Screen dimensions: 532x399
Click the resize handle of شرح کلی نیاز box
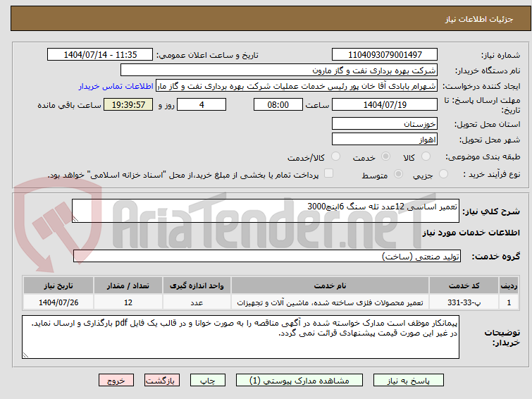click(75, 219)
